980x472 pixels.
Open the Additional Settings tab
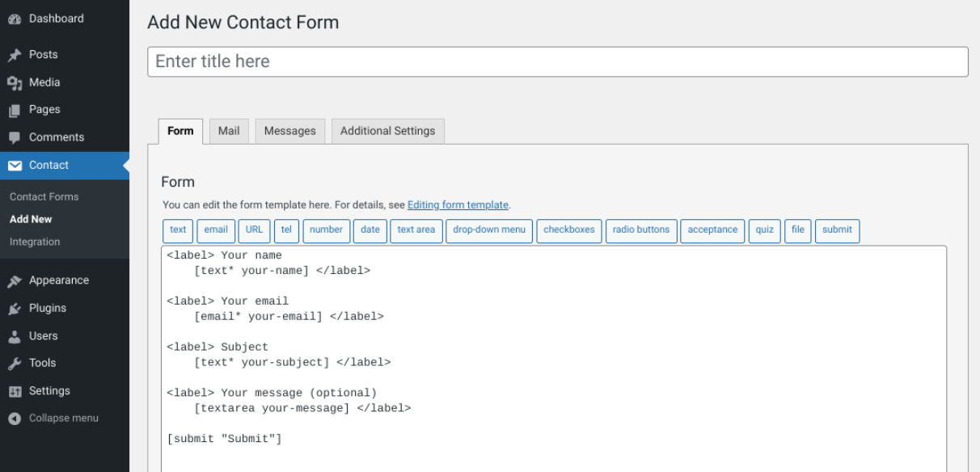[x=387, y=131]
